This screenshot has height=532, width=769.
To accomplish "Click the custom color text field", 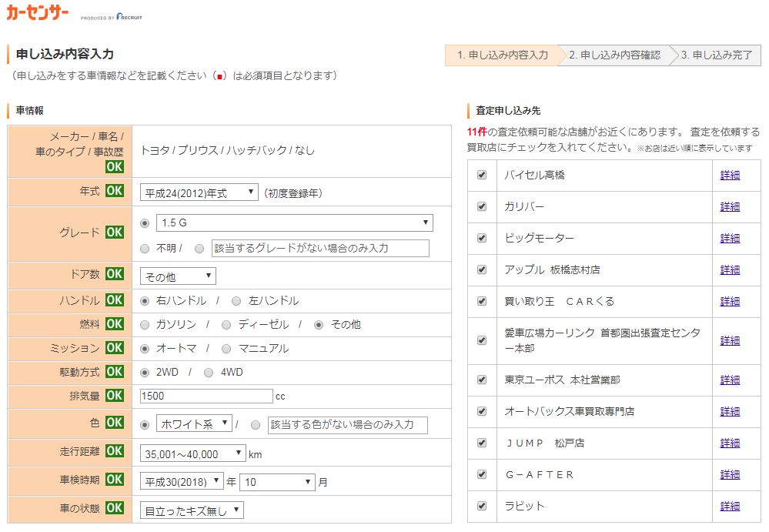I will (x=348, y=425).
